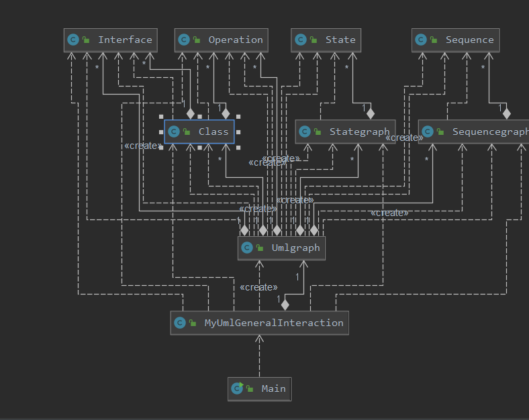
Task: Click the class icon on Stategraph node
Action: 305,132
